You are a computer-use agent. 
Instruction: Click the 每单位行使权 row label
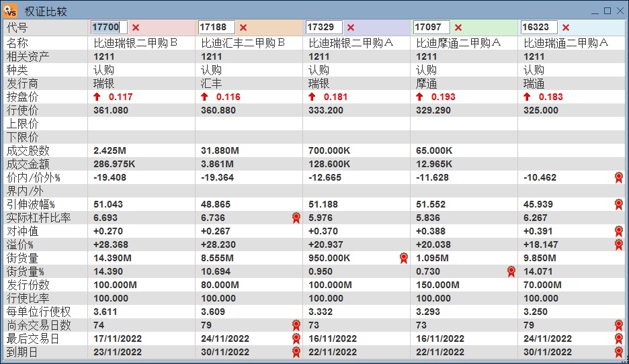click(x=38, y=312)
